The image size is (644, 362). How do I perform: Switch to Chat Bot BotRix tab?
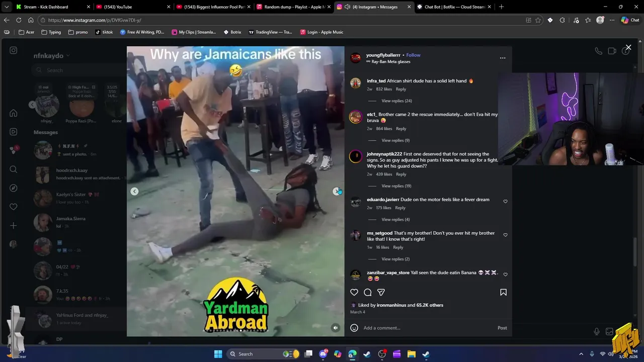[x=454, y=7]
